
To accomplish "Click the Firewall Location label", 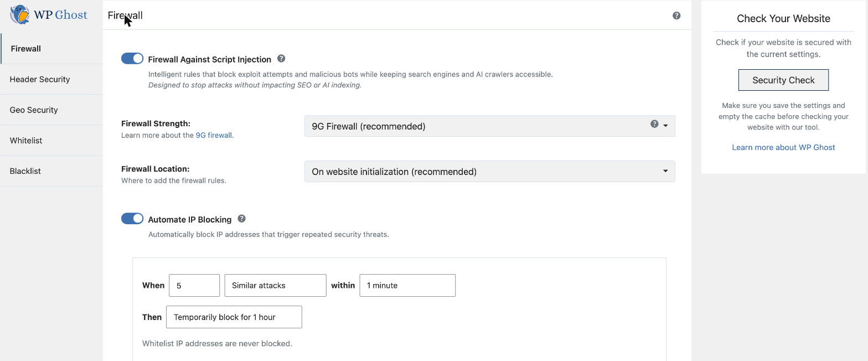I will [155, 169].
